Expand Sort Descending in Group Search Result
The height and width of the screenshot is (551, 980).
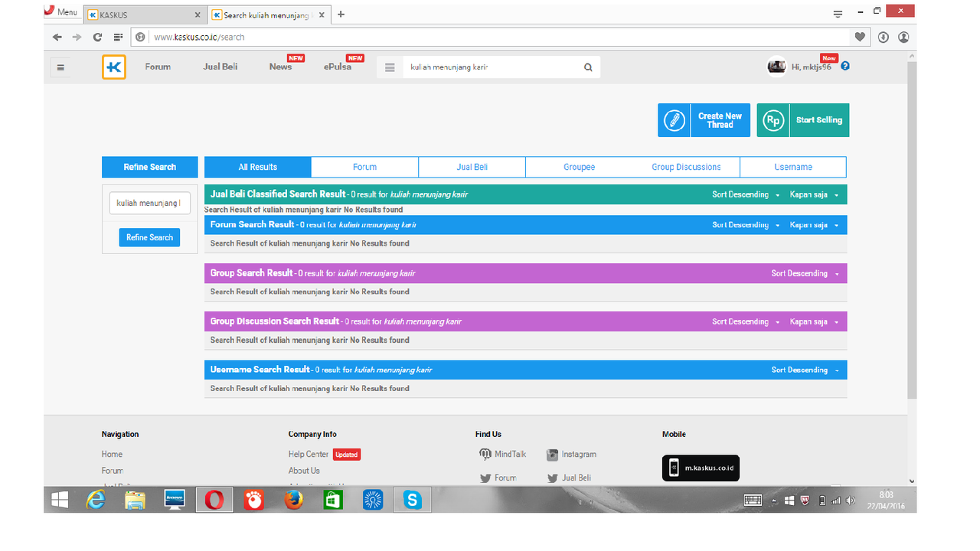pyautogui.click(x=805, y=273)
